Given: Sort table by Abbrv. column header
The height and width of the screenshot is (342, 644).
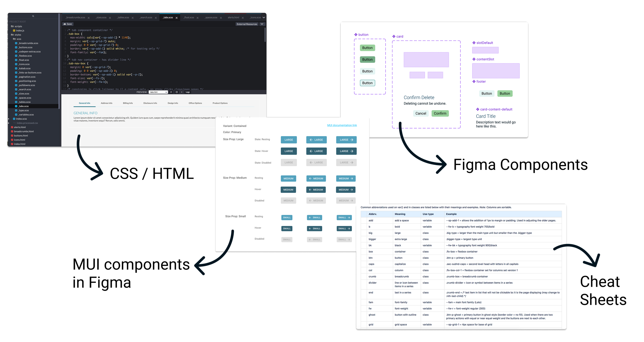Looking at the screenshot, I should pos(372,214).
